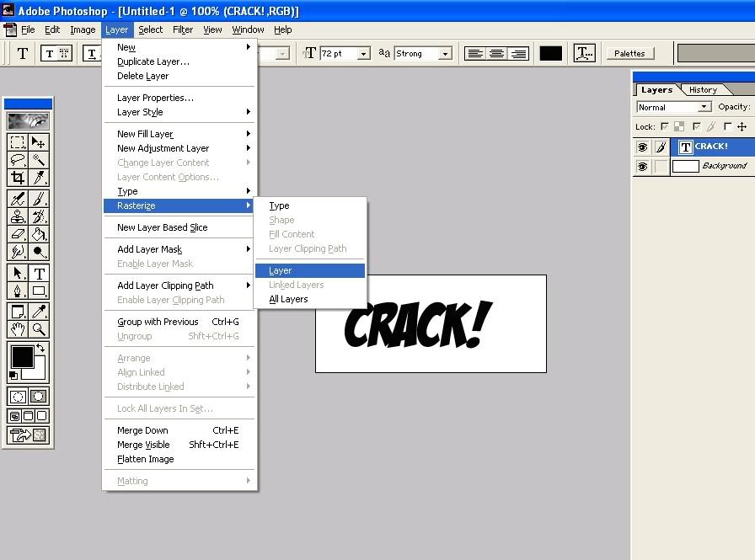Choose Flatten Image from Layer menu
755x560 pixels.
click(179, 459)
